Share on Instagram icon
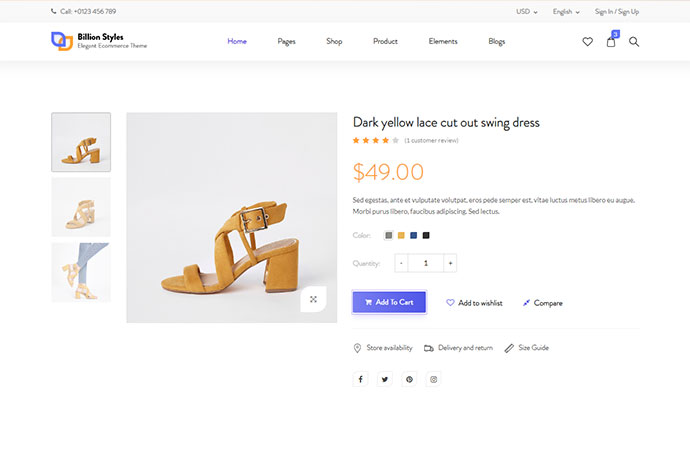 coord(434,379)
